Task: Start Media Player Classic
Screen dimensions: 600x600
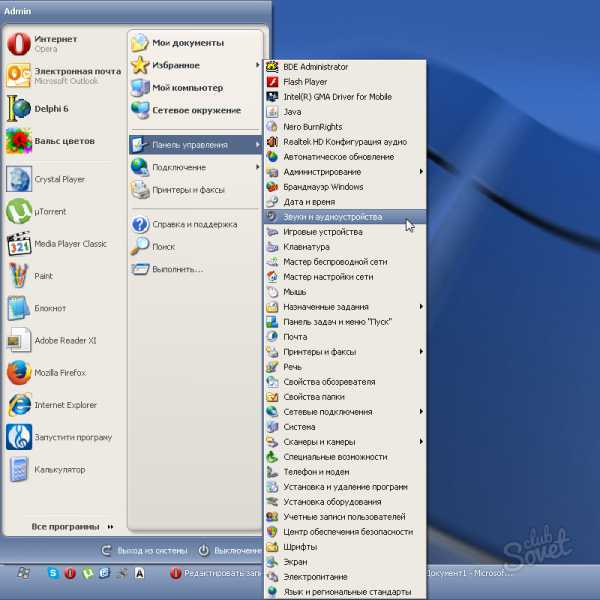Action: point(63,244)
